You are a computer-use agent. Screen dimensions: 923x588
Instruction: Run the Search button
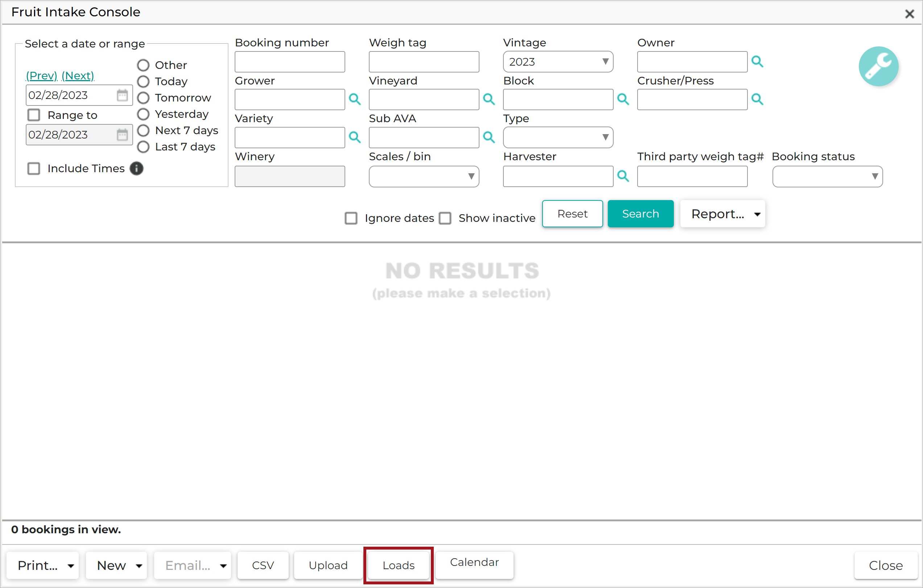coord(640,214)
